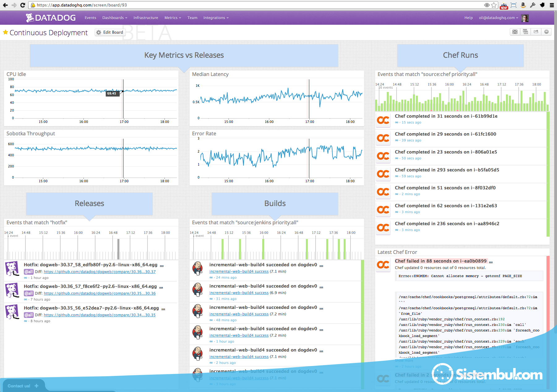The image size is (557, 392).
Task: Click the Chef icon beside i-61b99d1e event
Action: coord(383,120)
